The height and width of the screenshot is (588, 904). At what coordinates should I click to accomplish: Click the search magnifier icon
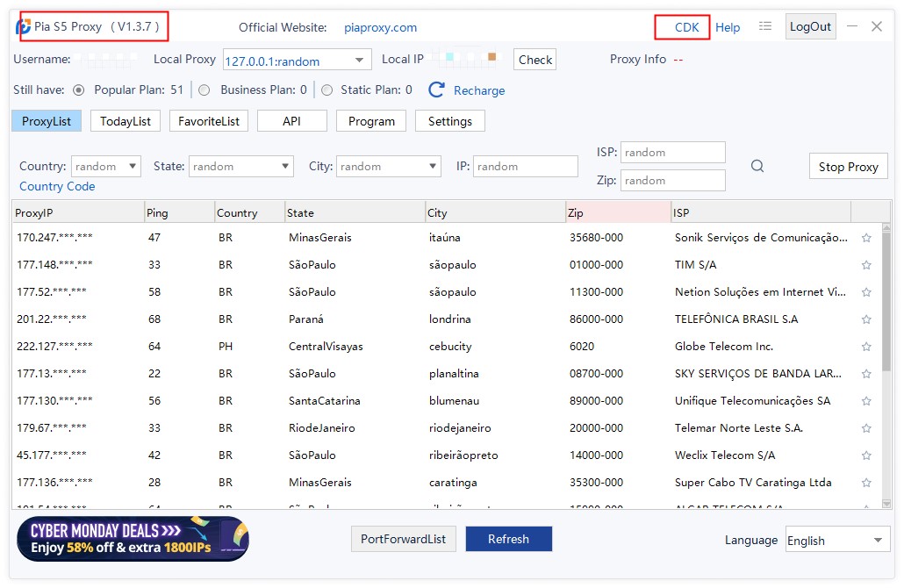click(x=757, y=166)
